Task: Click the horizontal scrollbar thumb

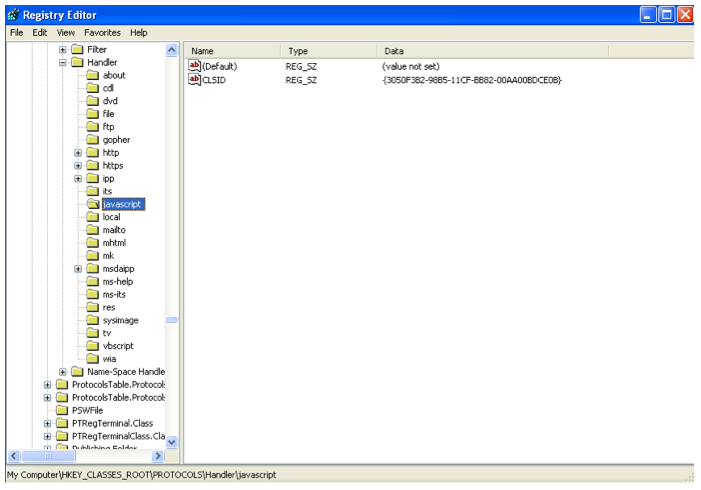Action: coord(48,456)
